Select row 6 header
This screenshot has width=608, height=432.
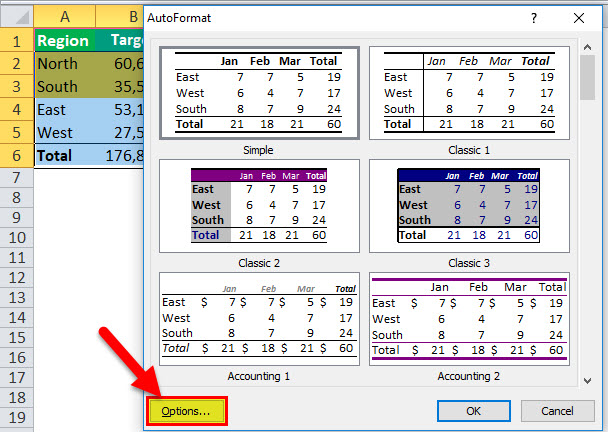16,156
